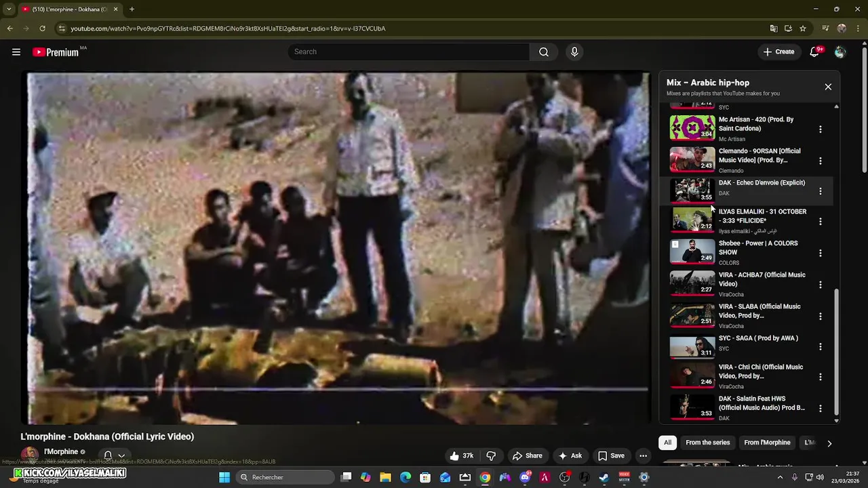Open options for Clemando - 9ORSAN

click(820, 161)
